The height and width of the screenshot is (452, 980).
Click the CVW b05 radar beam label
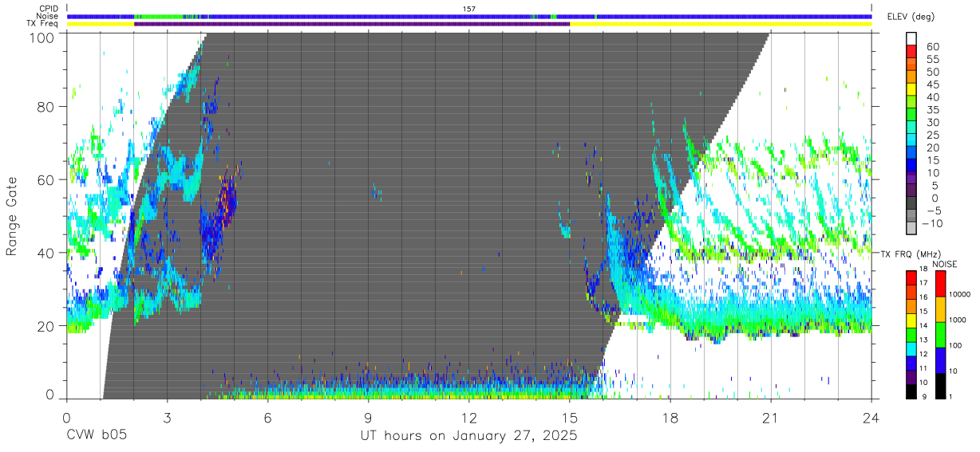click(96, 436)
